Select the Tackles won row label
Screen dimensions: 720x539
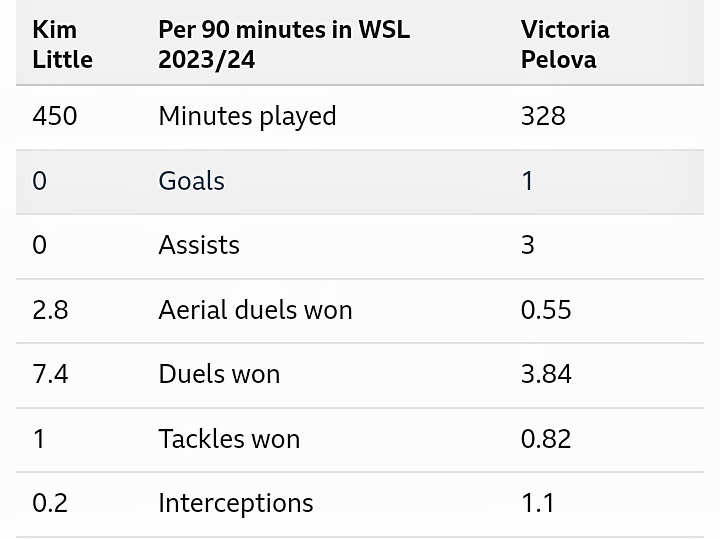pyautogui.click(x=229, y=439)
